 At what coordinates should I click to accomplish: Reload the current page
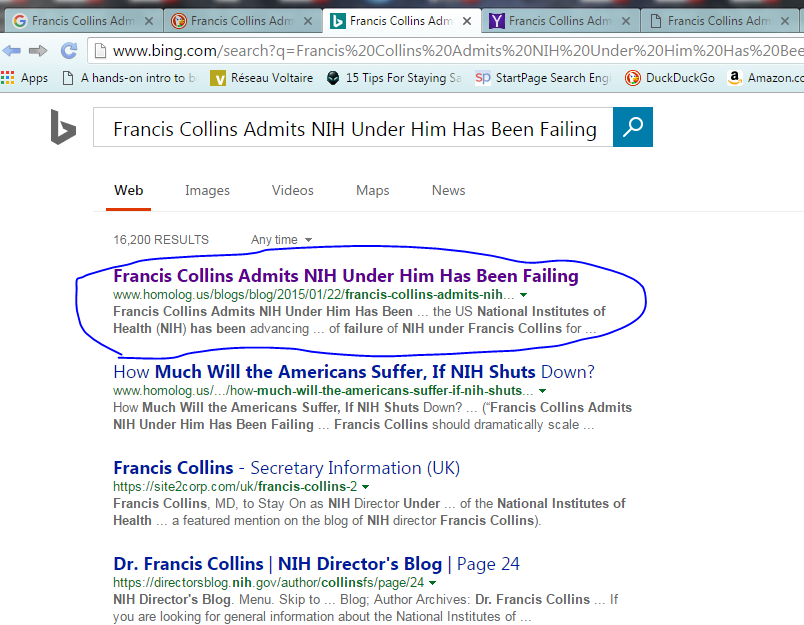[x=69, y=51]
